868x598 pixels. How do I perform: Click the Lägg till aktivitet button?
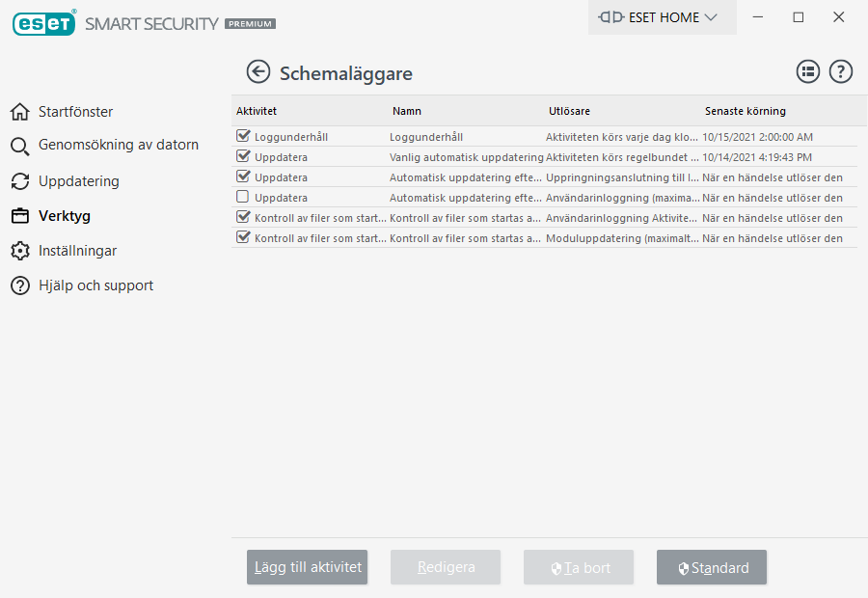(x=307, y=567)
